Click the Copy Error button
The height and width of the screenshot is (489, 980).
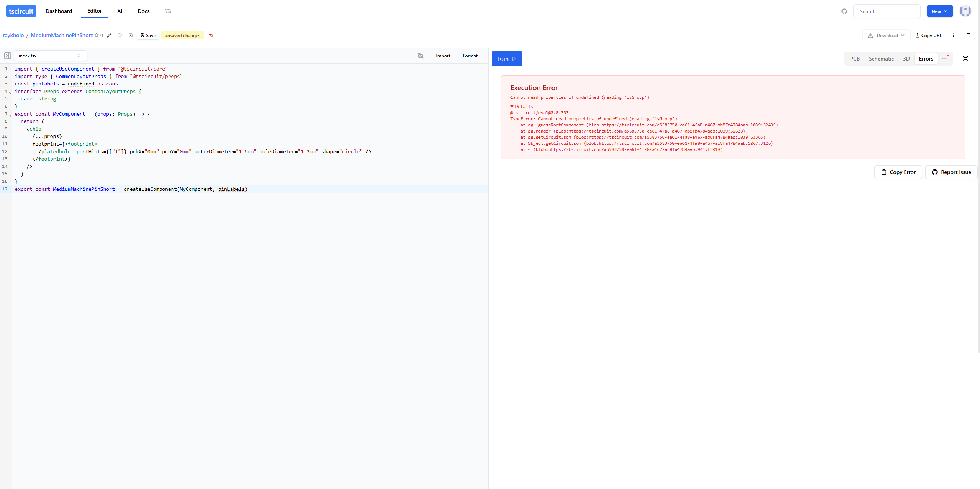pos(898,172)
